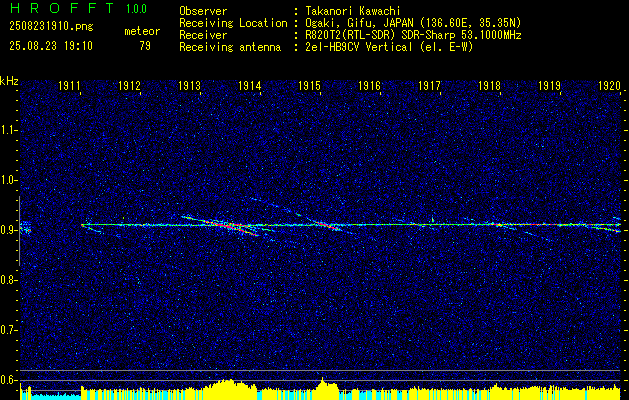Click the 0.7 kHz frequency label
Viewport: 629px width, 400px height.
(x=8, y=330)
